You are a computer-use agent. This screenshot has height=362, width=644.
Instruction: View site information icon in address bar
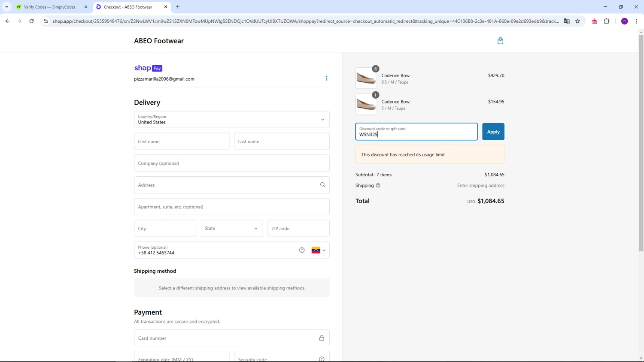tap(46, 21)
